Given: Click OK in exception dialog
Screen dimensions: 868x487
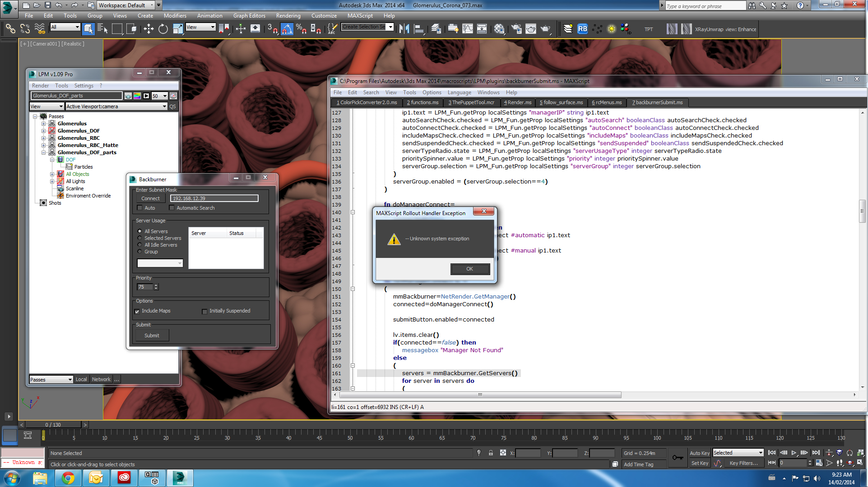Looking at the screenshot, I should [469, 269].
